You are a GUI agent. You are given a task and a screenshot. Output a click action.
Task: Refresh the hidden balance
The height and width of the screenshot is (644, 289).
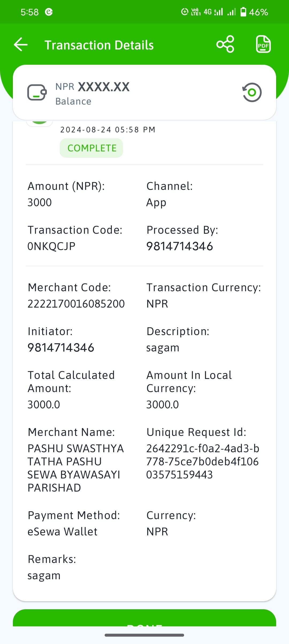tap(252, 93)
